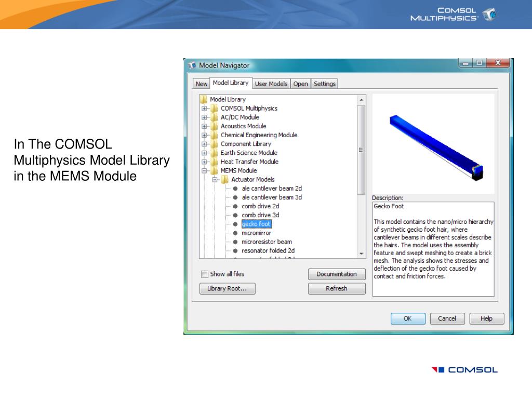Click the model tree scrollbar thumb
The height and width of the screenshot is (399, 532).
click(x=362, y=150)
